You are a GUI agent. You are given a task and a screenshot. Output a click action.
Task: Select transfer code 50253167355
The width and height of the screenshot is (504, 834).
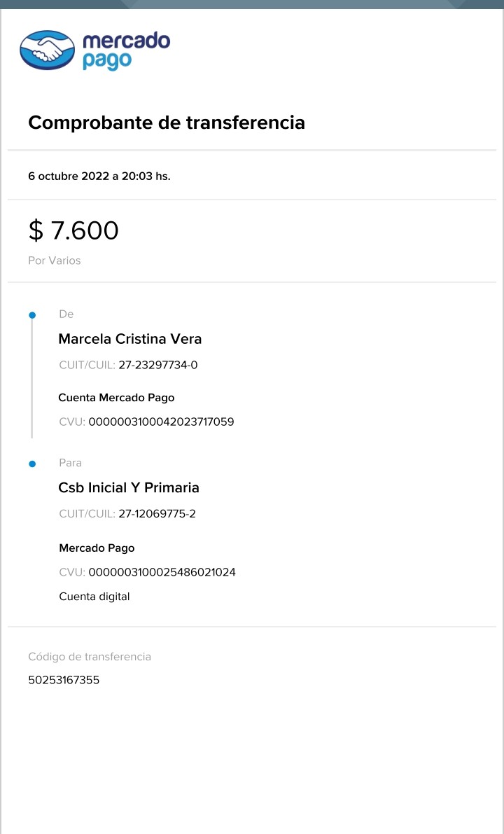point(64,680)
